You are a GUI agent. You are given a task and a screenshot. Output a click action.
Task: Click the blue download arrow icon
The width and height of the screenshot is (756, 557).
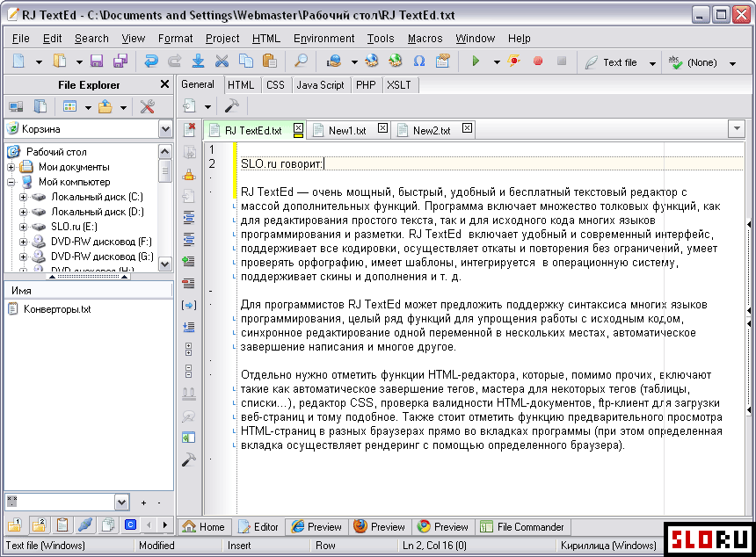tap(198, 61)
